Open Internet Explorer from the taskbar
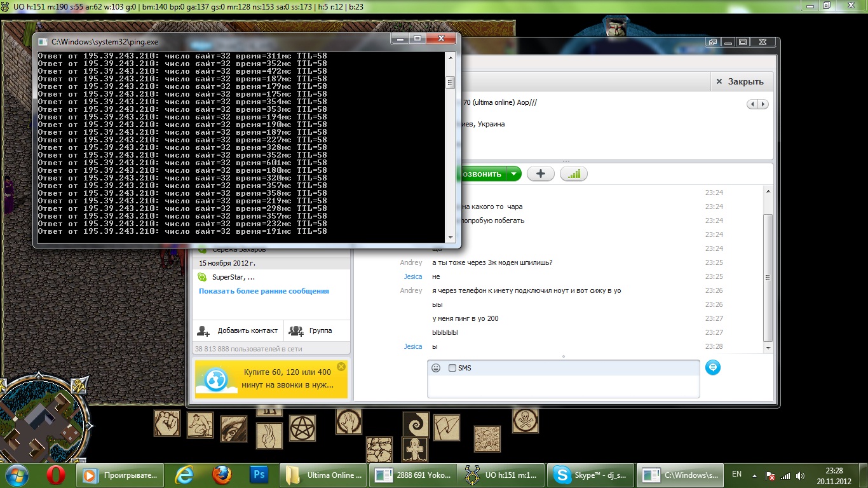The width and height of the screenshot is (868, 488). pos(184,475)
